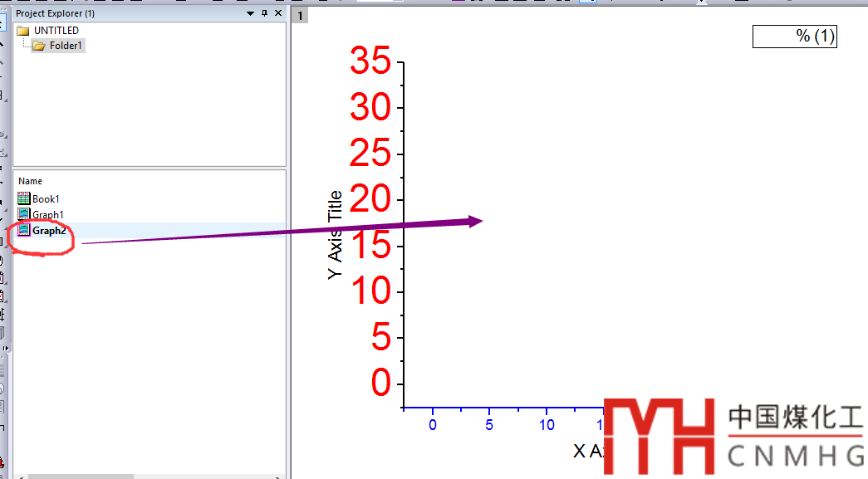The width and height of the screenshot is (868, 479).
Task: Click the red Y tick label 10
Action: 371,291
